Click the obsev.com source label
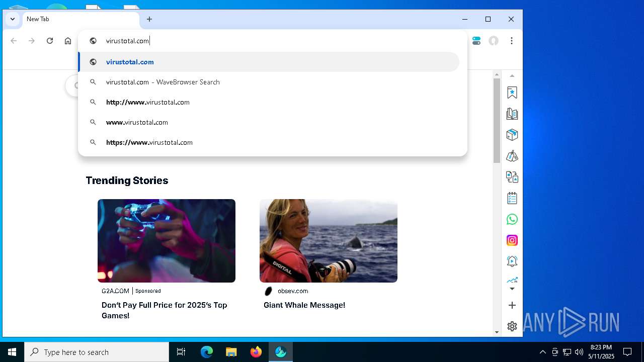 (x=293, y=291)
